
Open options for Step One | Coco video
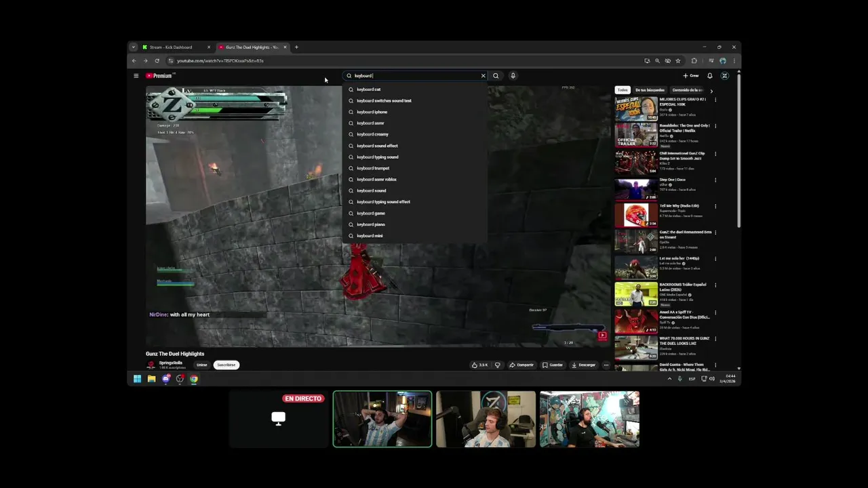715,180
